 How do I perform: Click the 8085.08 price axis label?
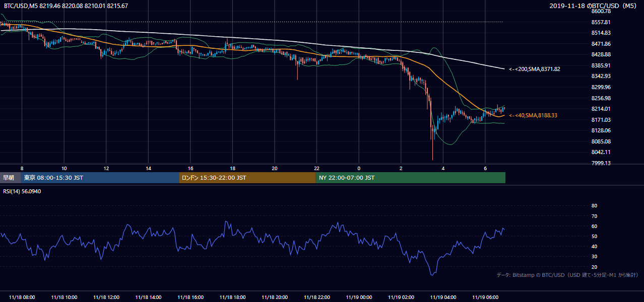coord(601,141)
